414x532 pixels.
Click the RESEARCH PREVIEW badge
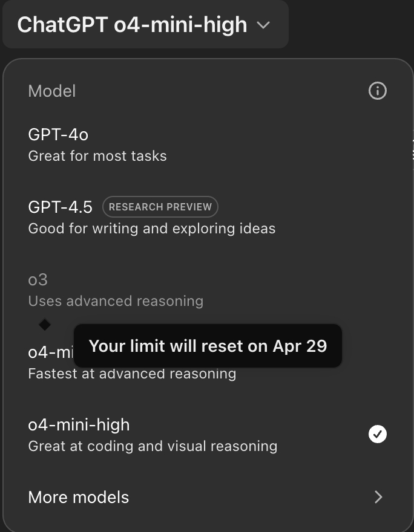(160, 207)
